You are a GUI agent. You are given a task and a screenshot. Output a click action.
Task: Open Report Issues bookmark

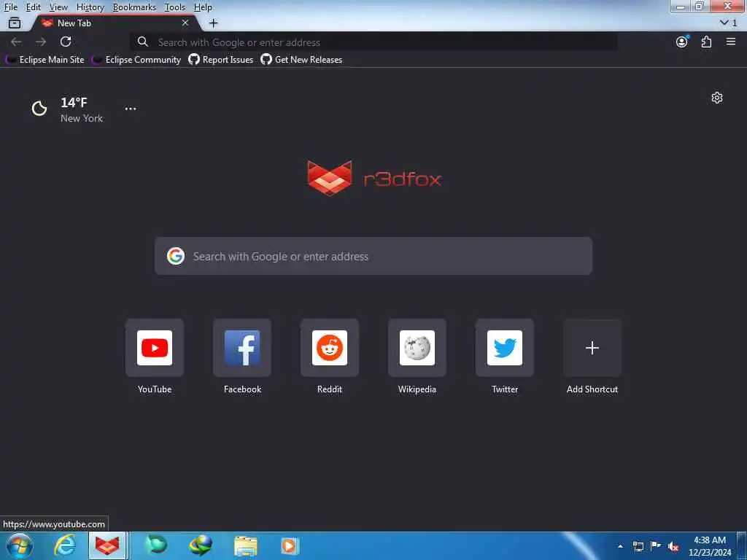coord(220,60)
